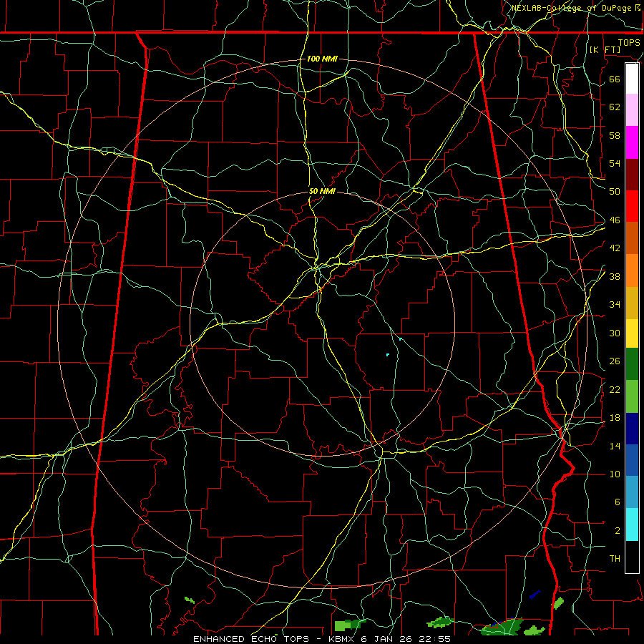Click the light pink swatch in the scale

coord(632,110)
